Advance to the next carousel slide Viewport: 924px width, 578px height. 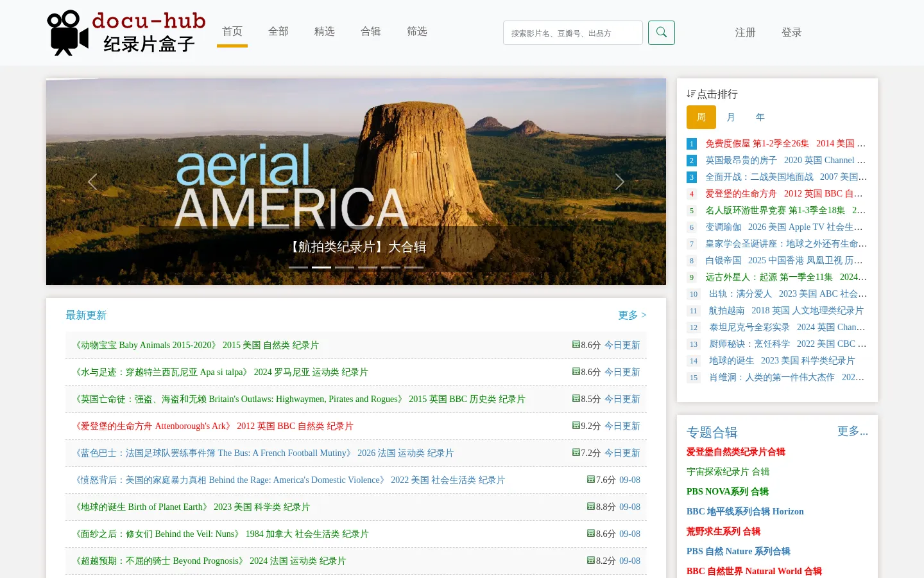point(619,182)
